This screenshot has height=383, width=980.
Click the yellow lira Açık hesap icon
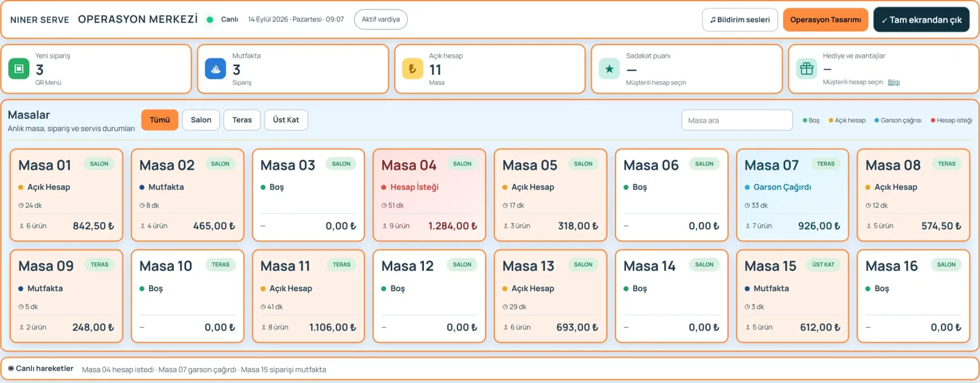[x=412, y=69]
